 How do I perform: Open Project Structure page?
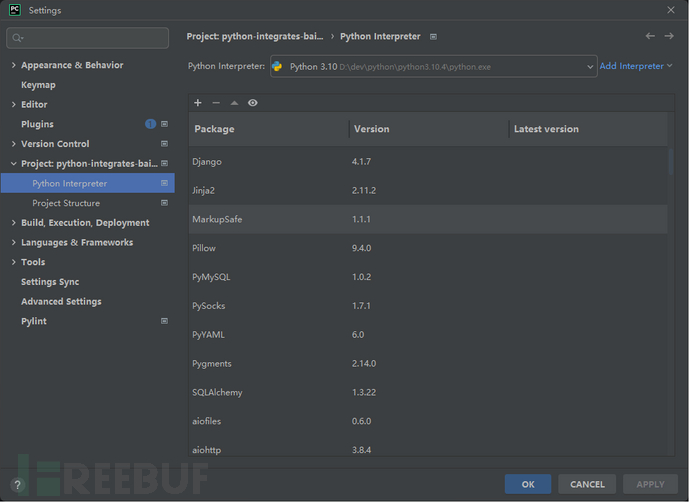click(66, 203)
